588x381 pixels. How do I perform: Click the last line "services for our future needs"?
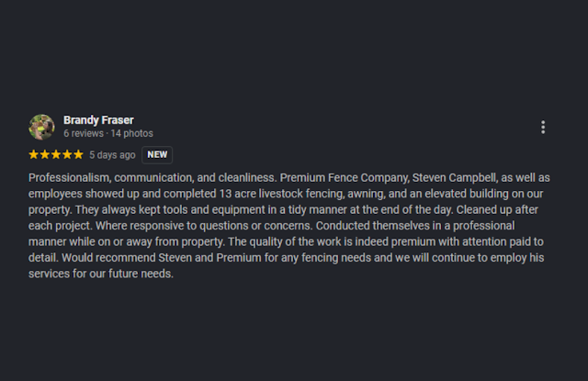[100, 274]
